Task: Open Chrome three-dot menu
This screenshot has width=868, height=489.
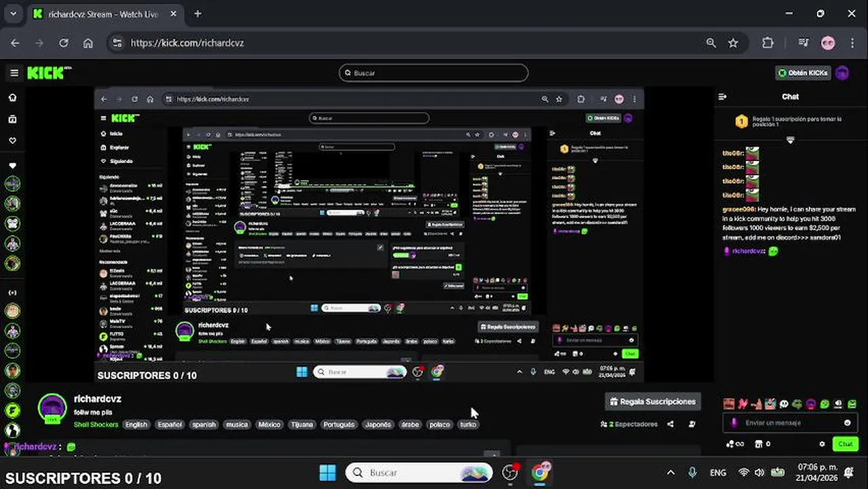Action: (852, 43)
